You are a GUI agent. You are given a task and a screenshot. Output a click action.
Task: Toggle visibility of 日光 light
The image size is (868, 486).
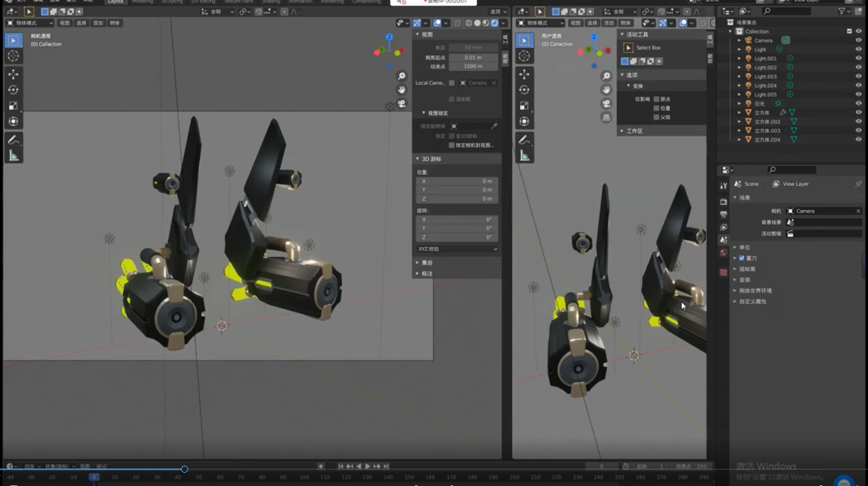(859, 103)
